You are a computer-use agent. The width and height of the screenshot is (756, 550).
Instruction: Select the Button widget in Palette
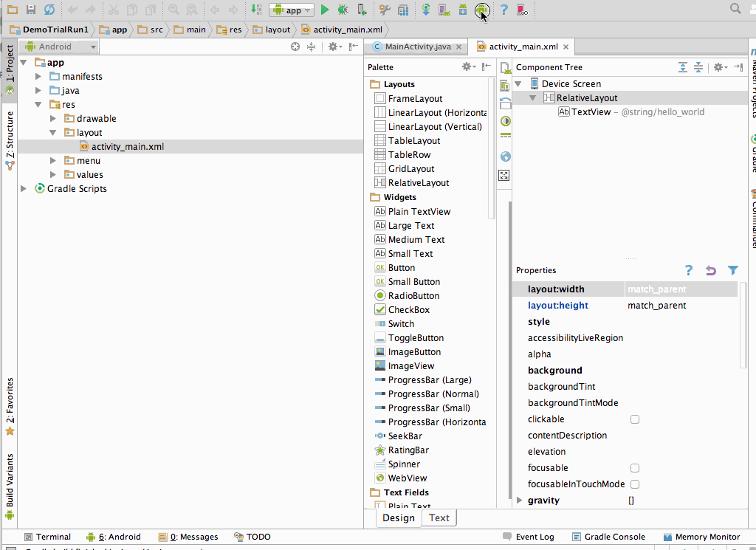pos(401,268)
